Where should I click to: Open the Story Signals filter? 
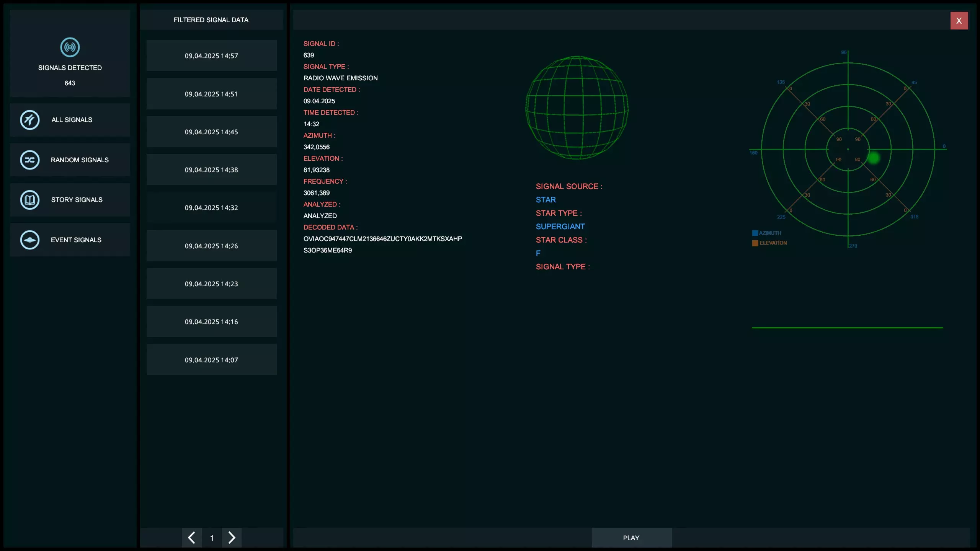77,200
